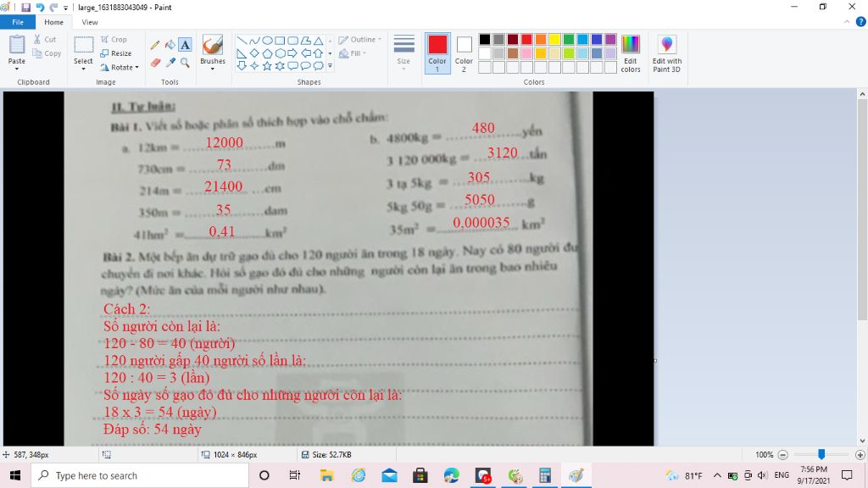
Task: Click the Copy command
Action: pyautogui.click(x=47, y=53)
